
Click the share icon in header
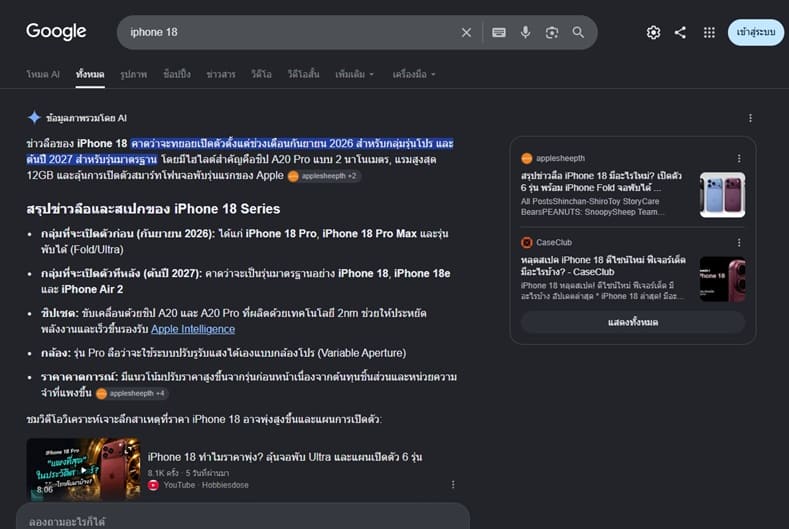coord(680,33)
